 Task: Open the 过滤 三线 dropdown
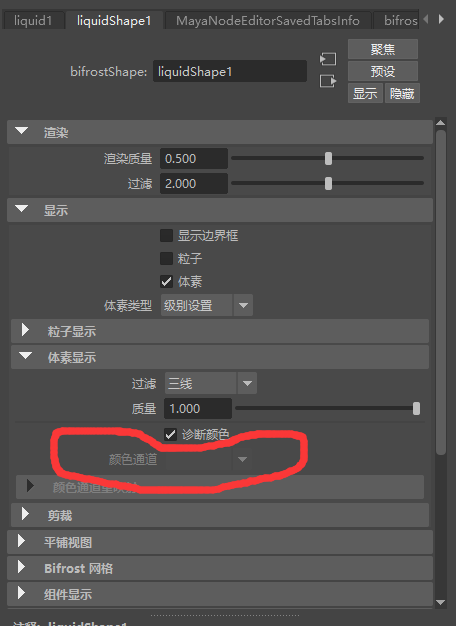[x=211, y=383]
